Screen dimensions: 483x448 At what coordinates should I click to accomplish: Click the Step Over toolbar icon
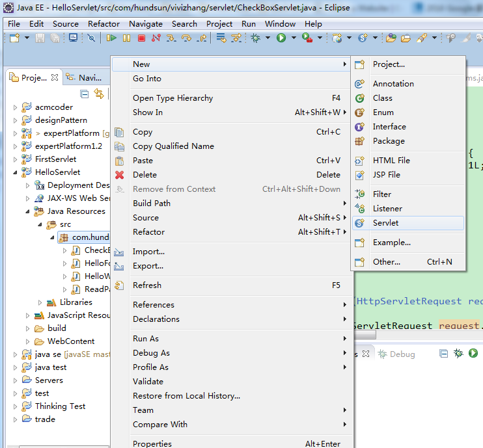(186, 38)
